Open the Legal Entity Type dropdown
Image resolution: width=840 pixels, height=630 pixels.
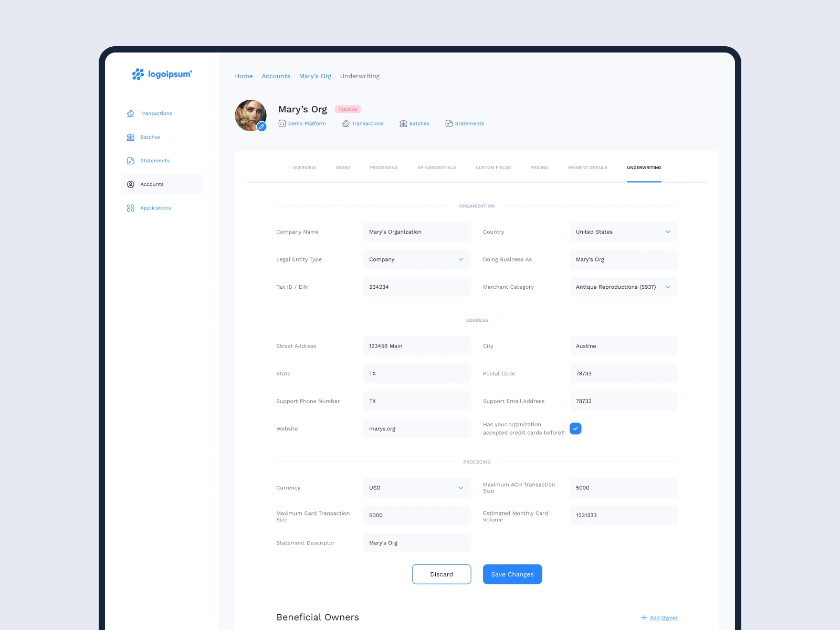[x=417, y=259]
